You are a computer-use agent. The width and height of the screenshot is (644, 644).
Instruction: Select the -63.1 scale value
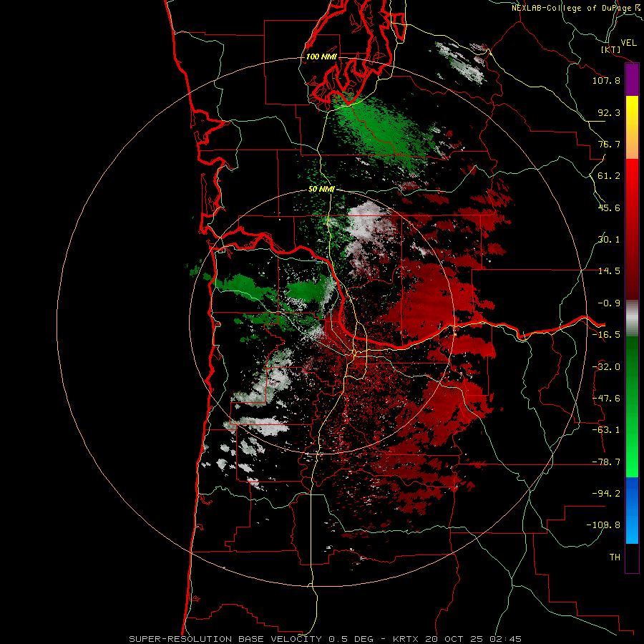tap(606, 430)
